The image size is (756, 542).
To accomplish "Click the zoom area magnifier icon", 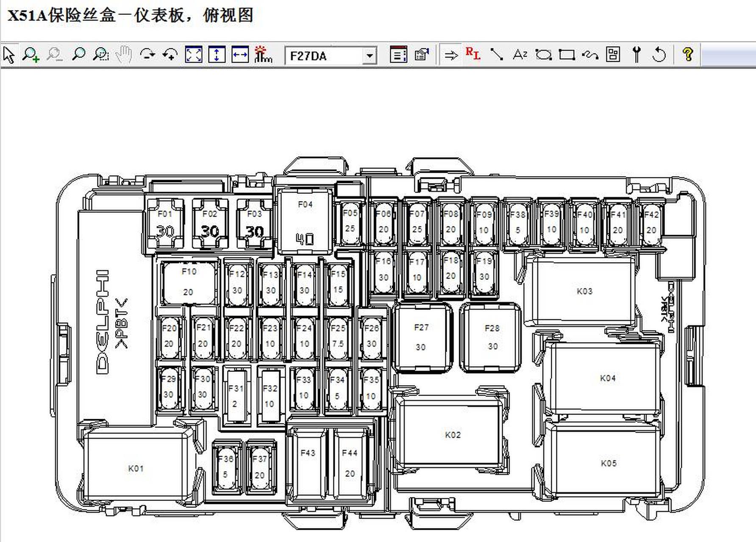I will (x=101, y=55).
